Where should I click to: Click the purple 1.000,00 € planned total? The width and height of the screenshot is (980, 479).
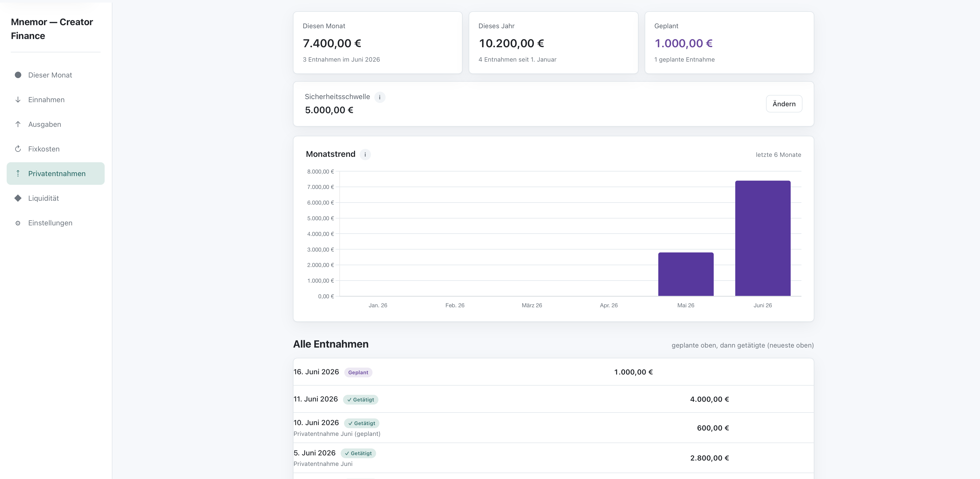(683, 43)
